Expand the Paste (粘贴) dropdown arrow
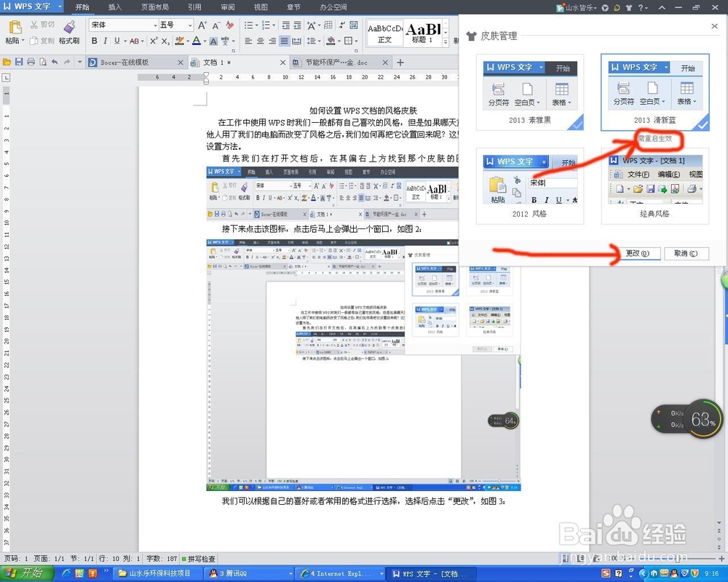The image size is (728, 582). [23, 41]
